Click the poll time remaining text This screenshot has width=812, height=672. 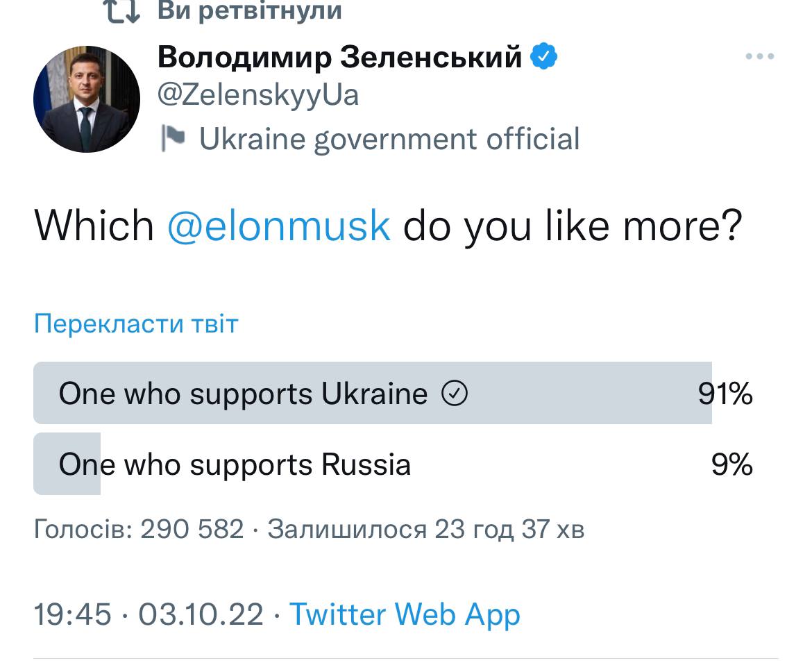coord(426,530)
